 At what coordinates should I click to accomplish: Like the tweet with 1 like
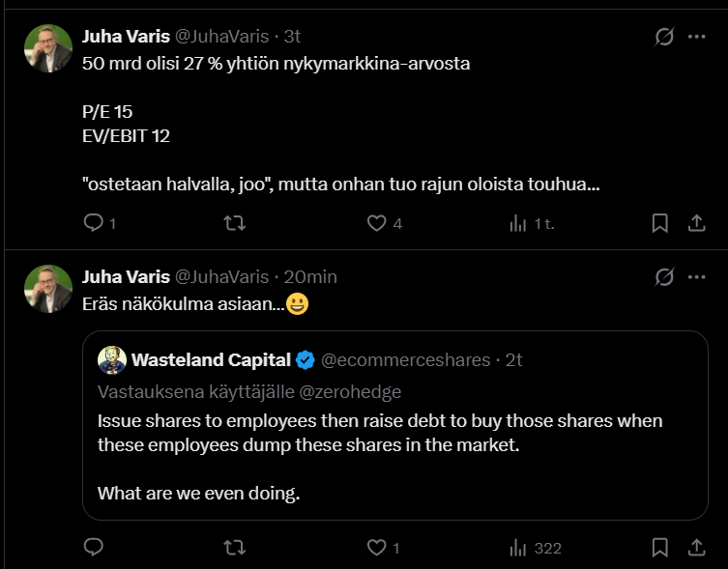pos(377,548)
